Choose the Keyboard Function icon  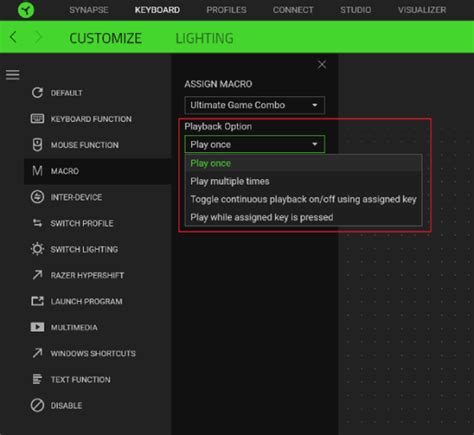tap(37, 119)
